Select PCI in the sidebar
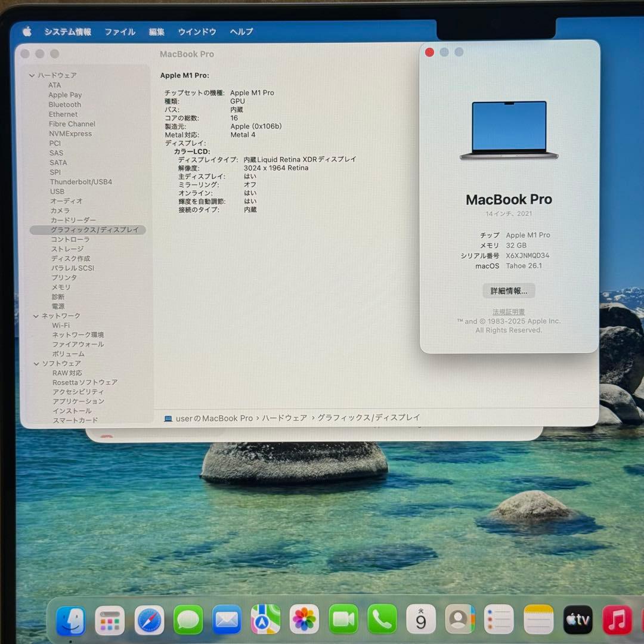The width and height of the screenshot is (644, 644). (x=55, y=143)
